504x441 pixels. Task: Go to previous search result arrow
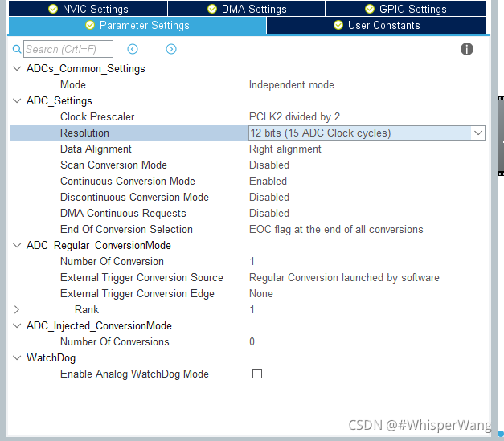point(133,49)
